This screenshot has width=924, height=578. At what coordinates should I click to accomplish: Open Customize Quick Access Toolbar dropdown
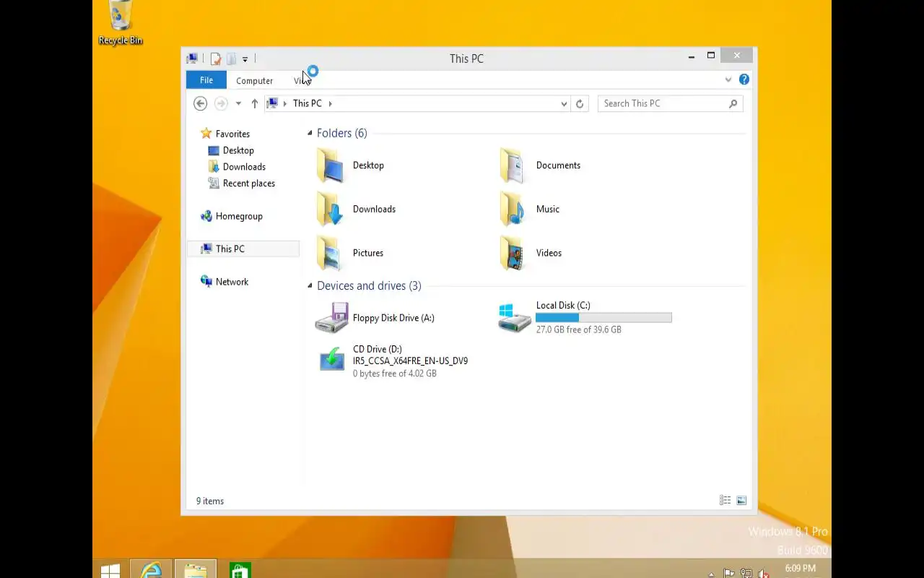245,59
